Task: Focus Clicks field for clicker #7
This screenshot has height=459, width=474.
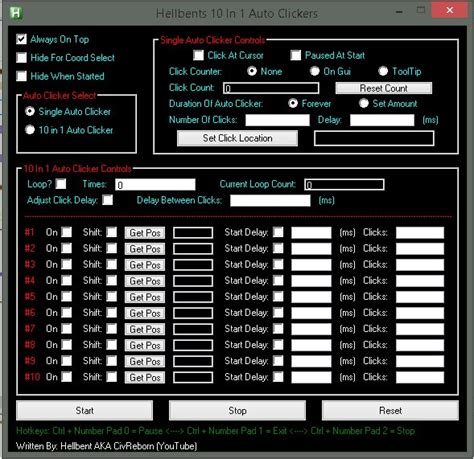Action: tap(420, 329)
